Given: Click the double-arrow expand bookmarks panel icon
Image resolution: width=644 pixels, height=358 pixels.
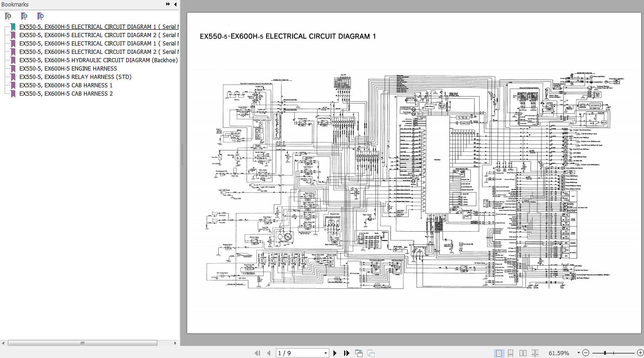Looking at the screenshot, I should (x=168, y=4).
